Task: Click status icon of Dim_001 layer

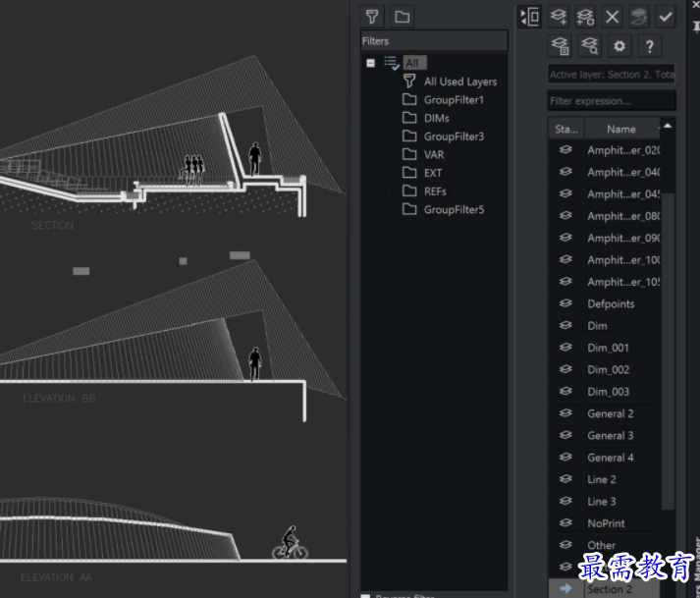Action: tap(565, 348)
